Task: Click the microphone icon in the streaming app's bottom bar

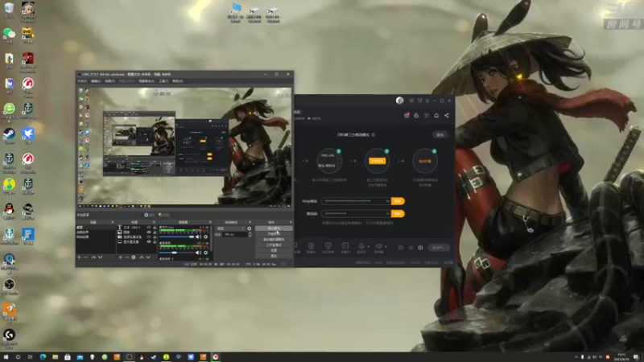Action: [x=361, y=246]
